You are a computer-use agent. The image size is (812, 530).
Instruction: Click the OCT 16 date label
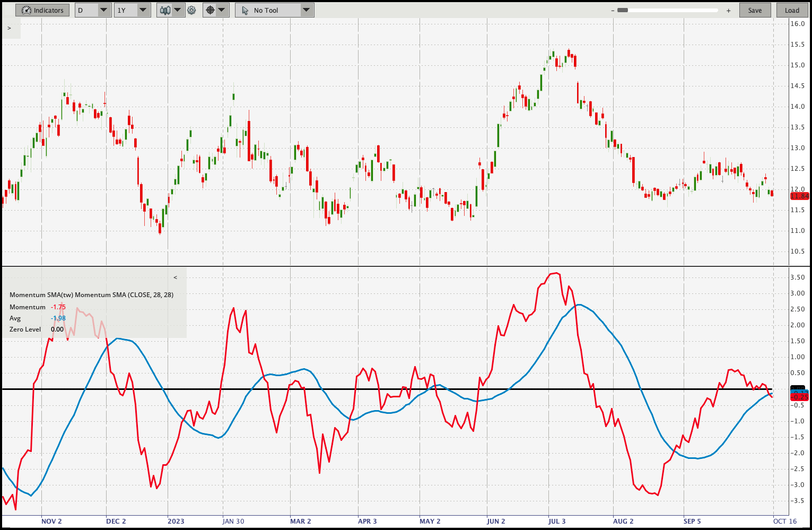tap(785, 521)
